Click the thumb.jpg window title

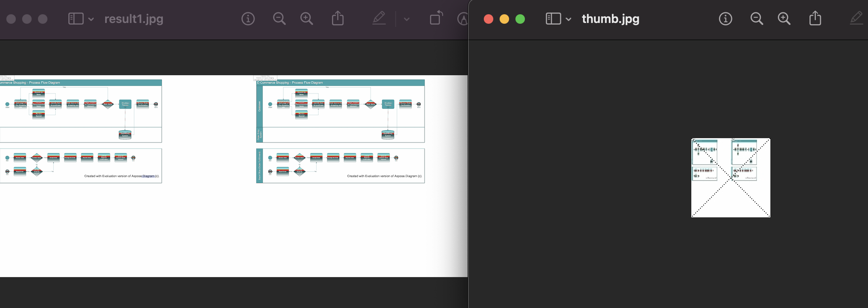point(610,19)
